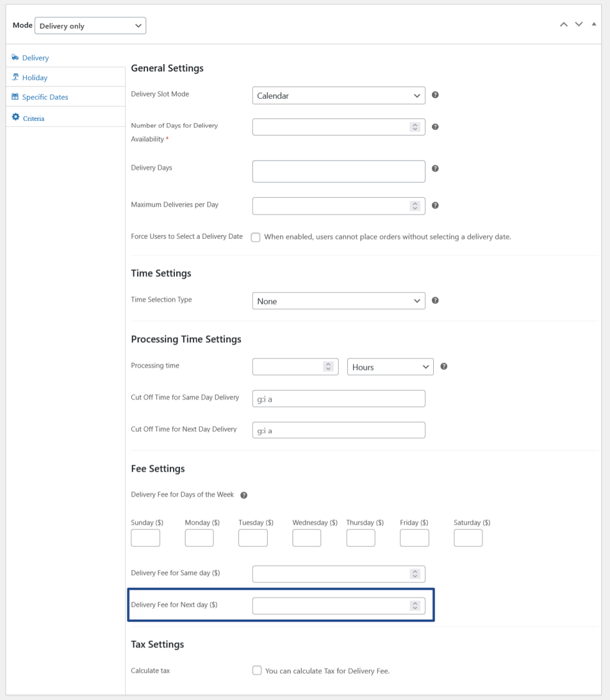The image size is (610, 700).
Task: Open the Specific Dates tab
Action: (x=45, y=97)
